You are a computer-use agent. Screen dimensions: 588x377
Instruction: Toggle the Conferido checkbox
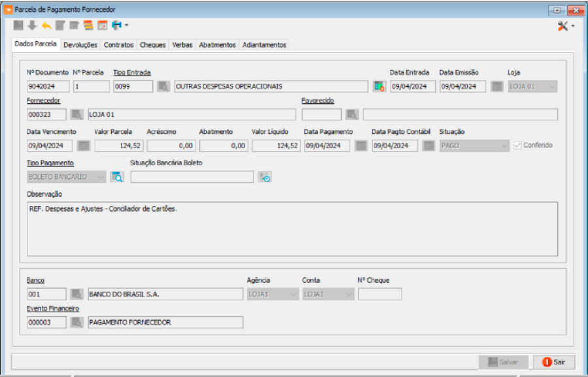pos(517,145)
